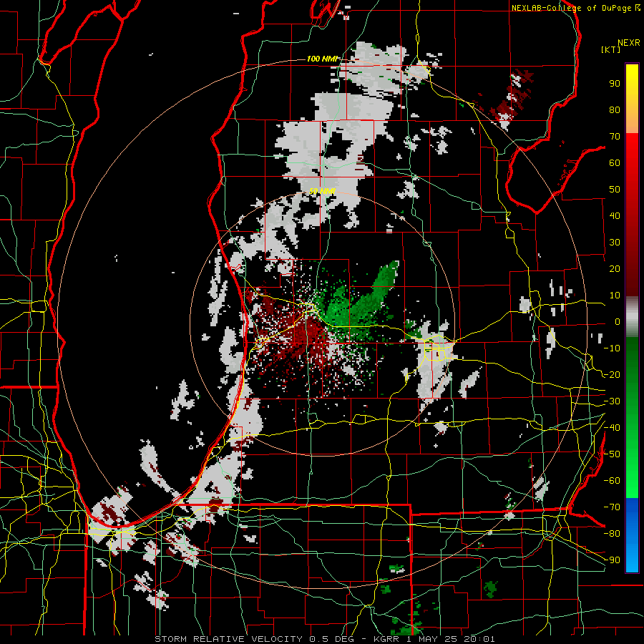Click the -40 scale value
The width and height of the screenshot is (644, 644).
tap(612, 428)
